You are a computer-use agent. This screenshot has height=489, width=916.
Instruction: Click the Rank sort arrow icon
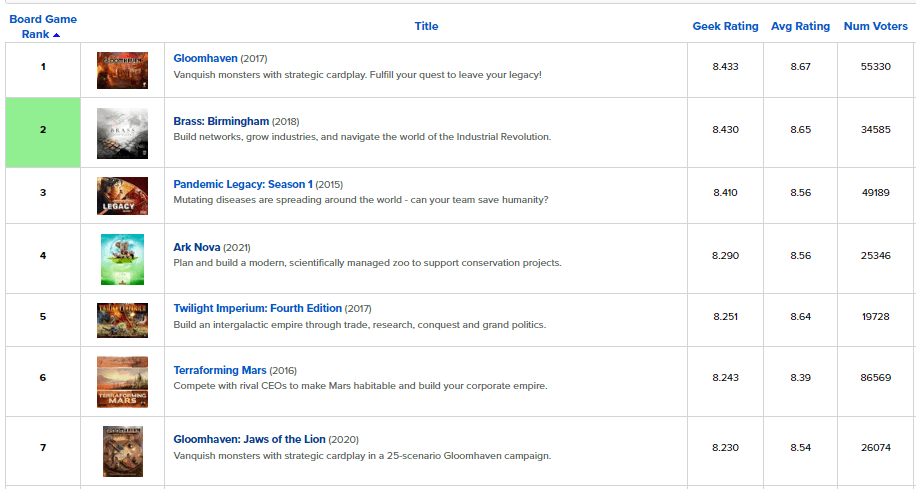[x=56, y=35]
